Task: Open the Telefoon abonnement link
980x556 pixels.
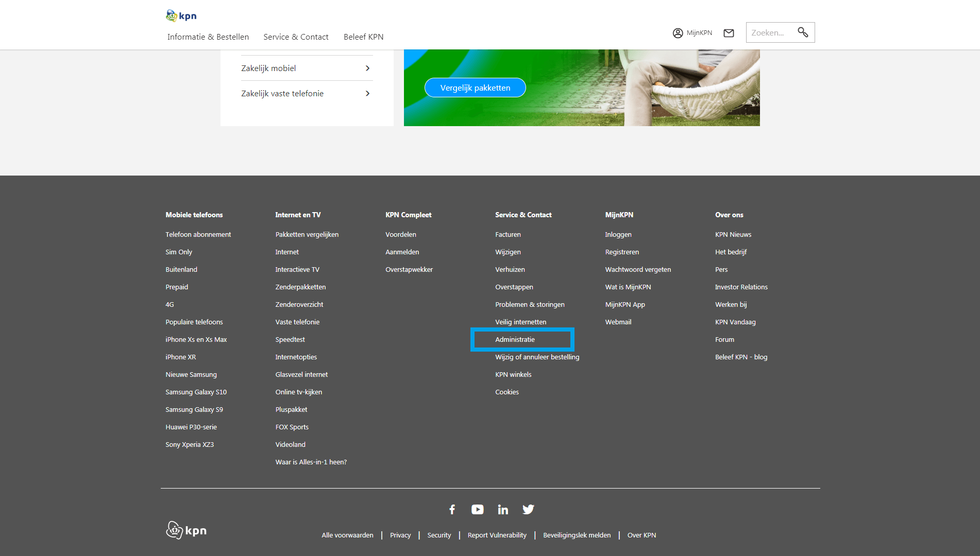Action: [x=198, y=234]
